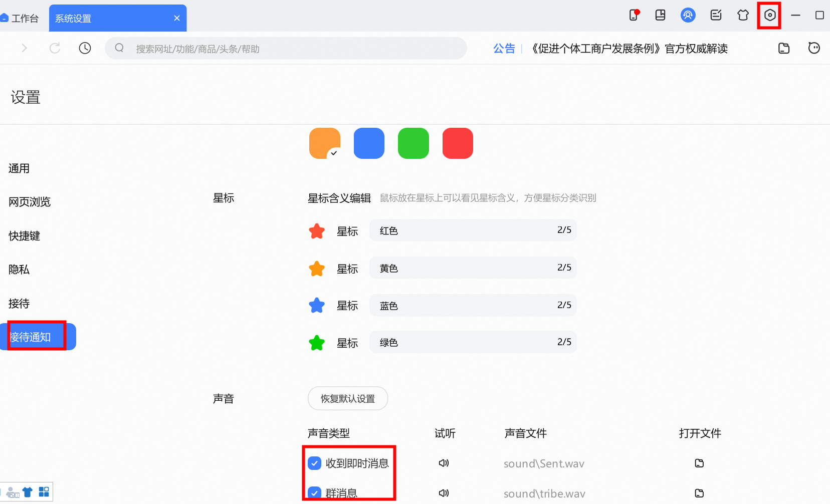Click the red star icon

pos(317,231)
